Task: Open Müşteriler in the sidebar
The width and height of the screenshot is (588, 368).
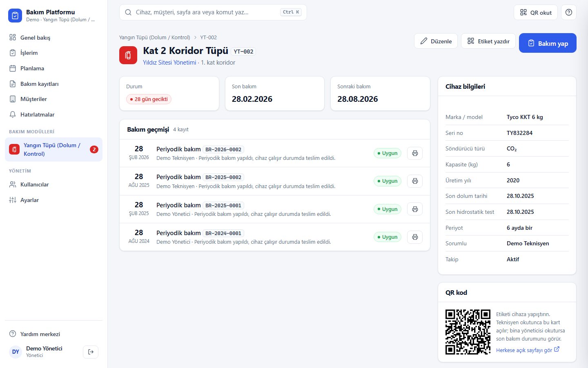Action: coord(53,99)
